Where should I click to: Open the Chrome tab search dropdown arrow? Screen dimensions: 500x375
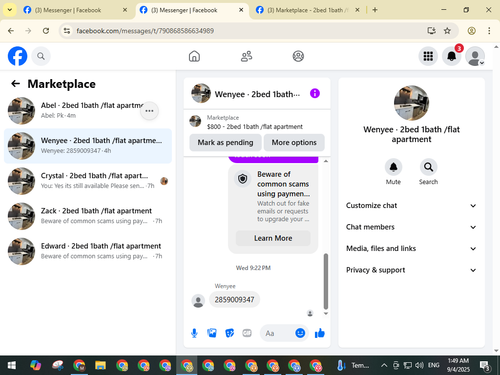tap(10, 10)
